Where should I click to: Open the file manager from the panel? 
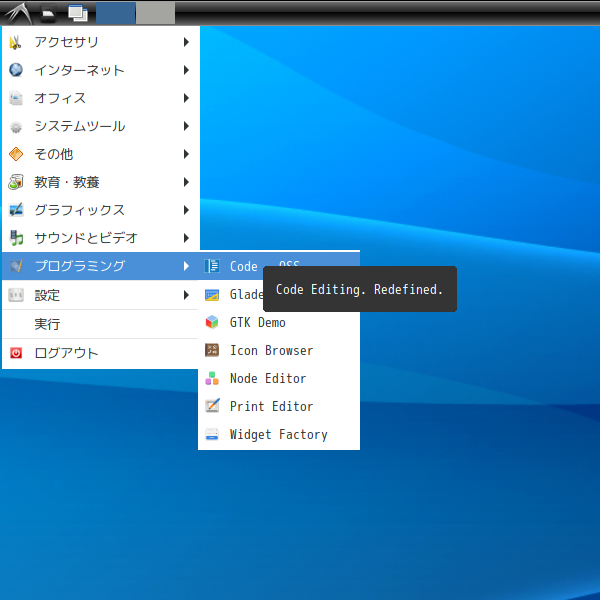pos(48,13)
